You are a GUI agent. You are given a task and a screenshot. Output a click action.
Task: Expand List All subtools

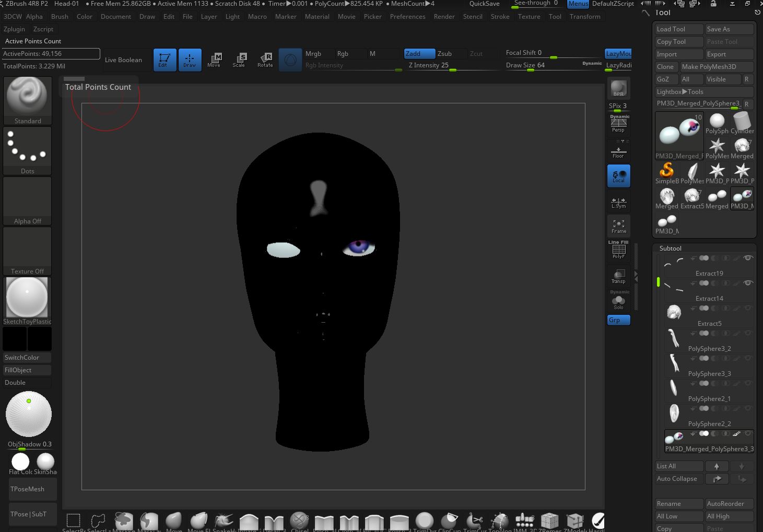pyautogui.click(x=679, y=466)
